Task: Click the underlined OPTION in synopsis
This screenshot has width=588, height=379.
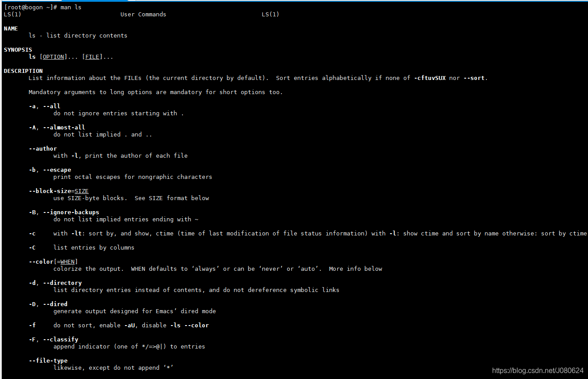Action: tap(53, 57)
